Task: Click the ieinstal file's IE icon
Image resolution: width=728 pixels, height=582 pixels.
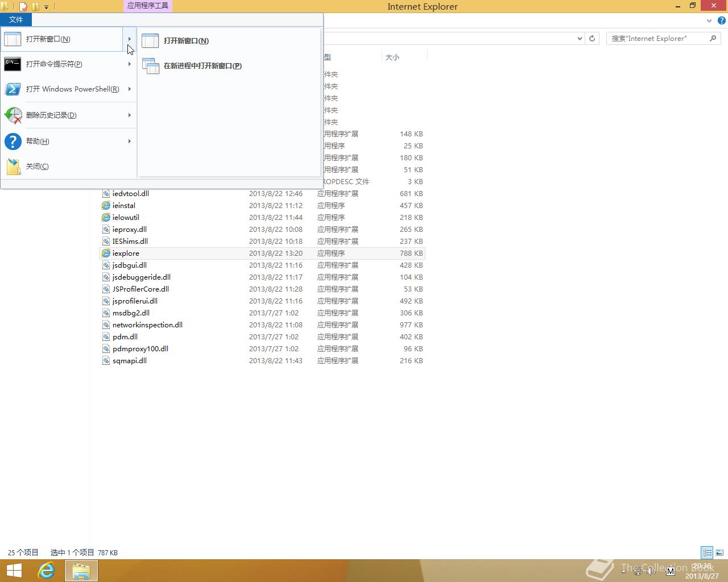Action: click(x=106, y=206)
